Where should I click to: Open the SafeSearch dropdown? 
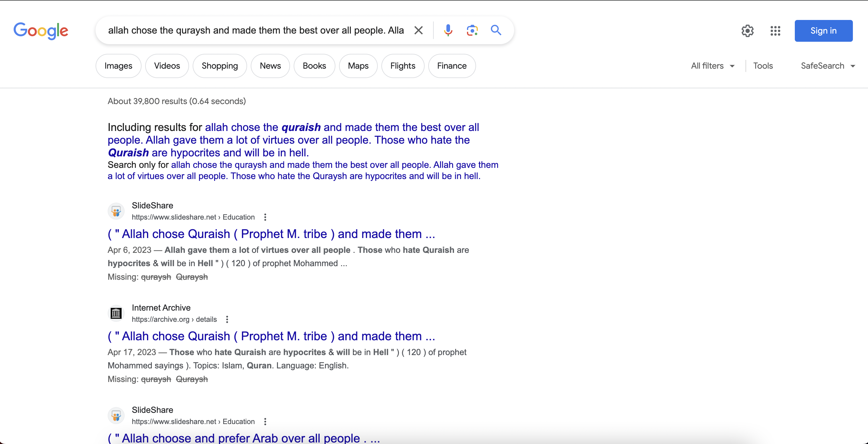(827, 66)
